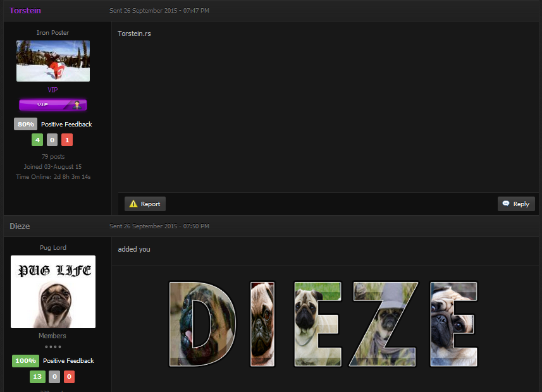
Task: Click the Iron Poster rank title
Action: click(53, 32)
